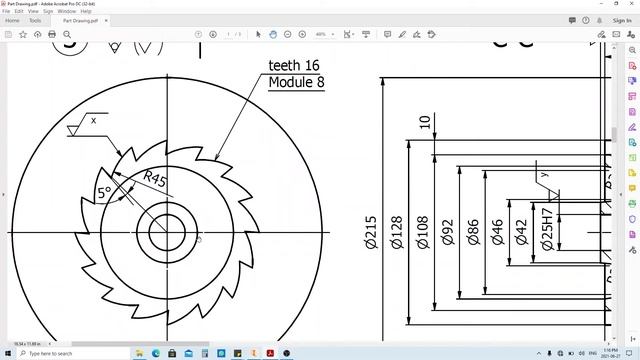Select the highlighter pen tool
This screenshot has width=640, height=360.
(402, 35)
